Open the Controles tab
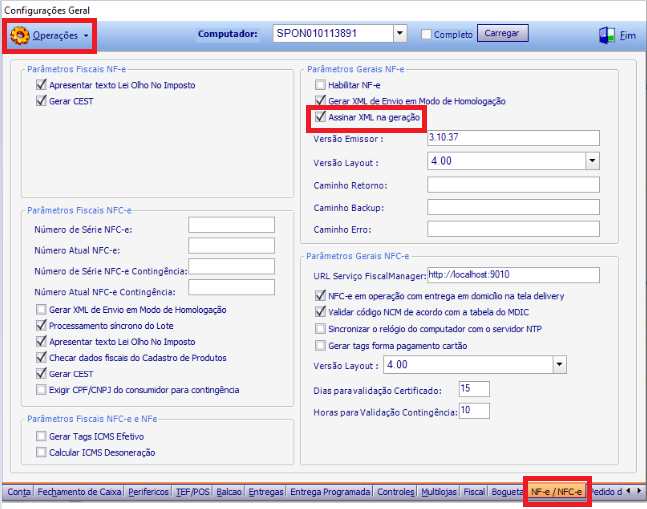The width and height of the screenshot is (647, 509). [x=396, y=492]
